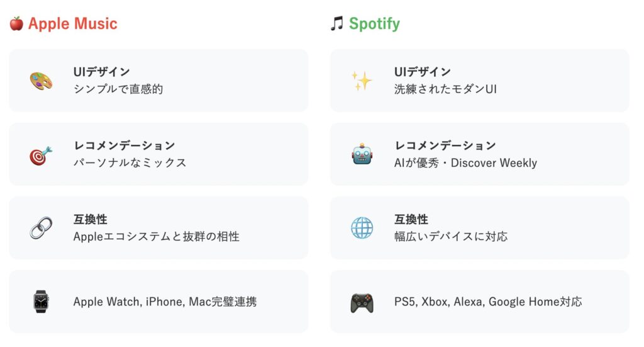
Task: Click the sparkles icon in Spotify UIデザイン card
Action: [x=362, y=81]
